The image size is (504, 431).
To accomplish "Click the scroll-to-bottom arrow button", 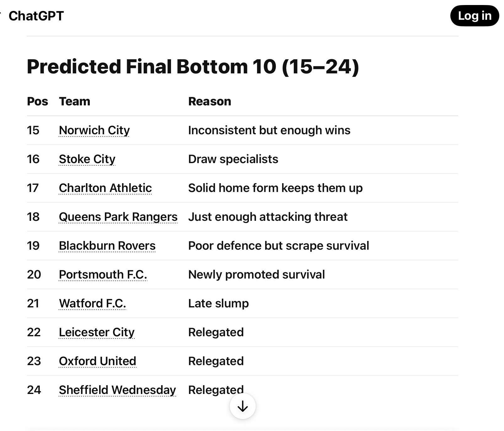I will 243,406.
